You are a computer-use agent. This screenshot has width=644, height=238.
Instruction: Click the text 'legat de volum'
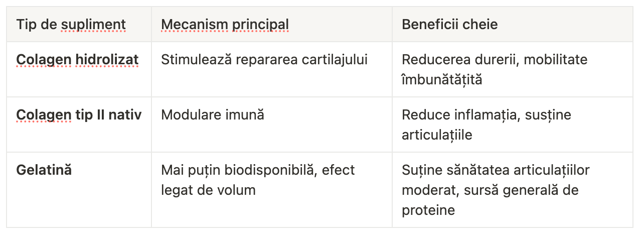(208, 190)
